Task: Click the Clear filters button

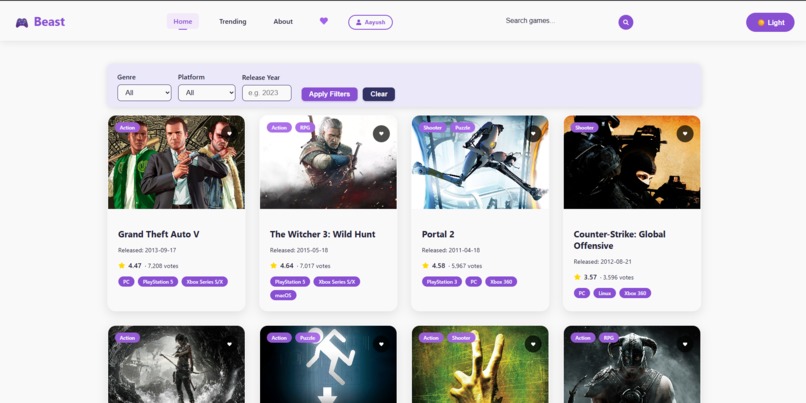Action: click(x=379, y=94)
